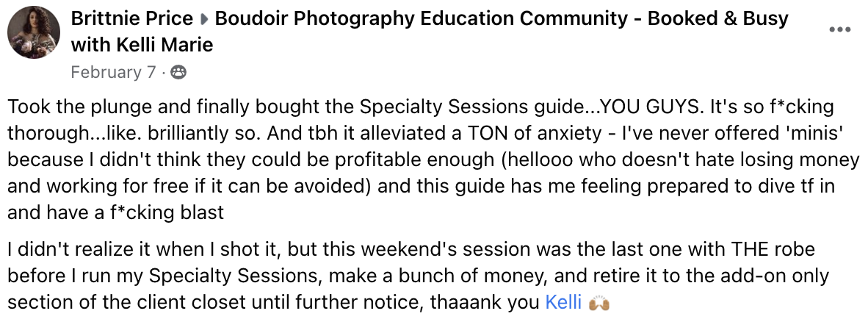Open Brittnie Price's profile picture
868x319 pixels.
point(34,34)
